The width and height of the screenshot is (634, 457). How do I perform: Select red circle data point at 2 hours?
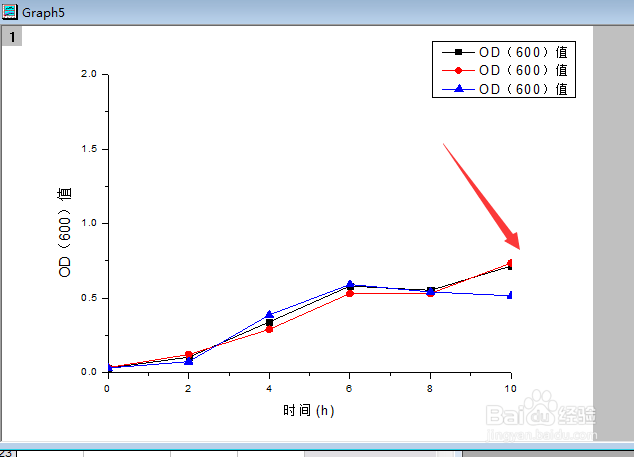coord(188,355)
